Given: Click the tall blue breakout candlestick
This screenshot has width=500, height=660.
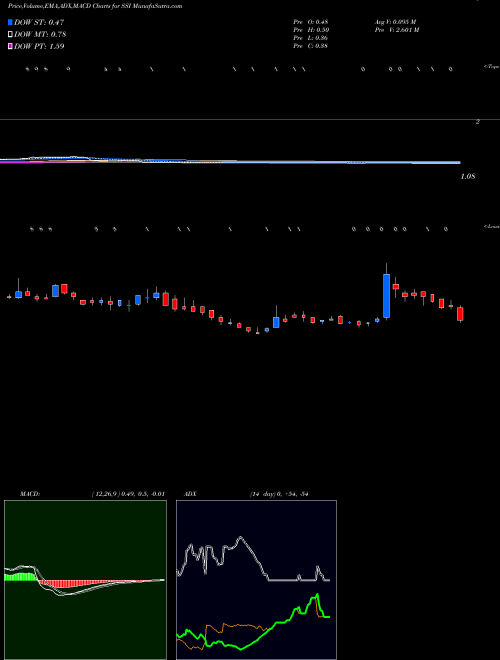Looking at the screenshot, I should pos(386,295).
